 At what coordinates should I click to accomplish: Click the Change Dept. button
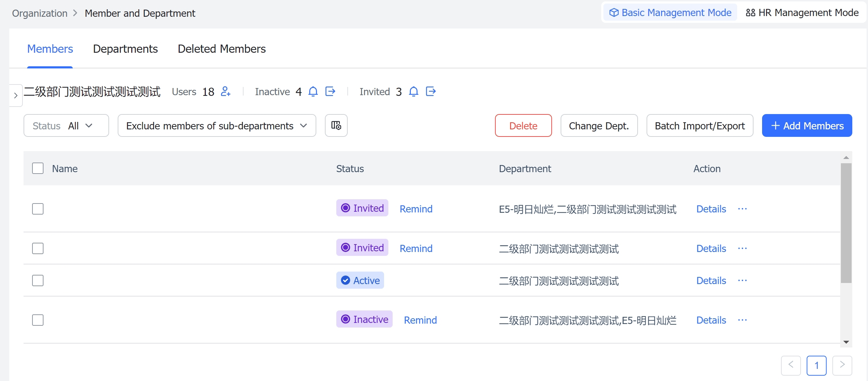coord(599,125)
